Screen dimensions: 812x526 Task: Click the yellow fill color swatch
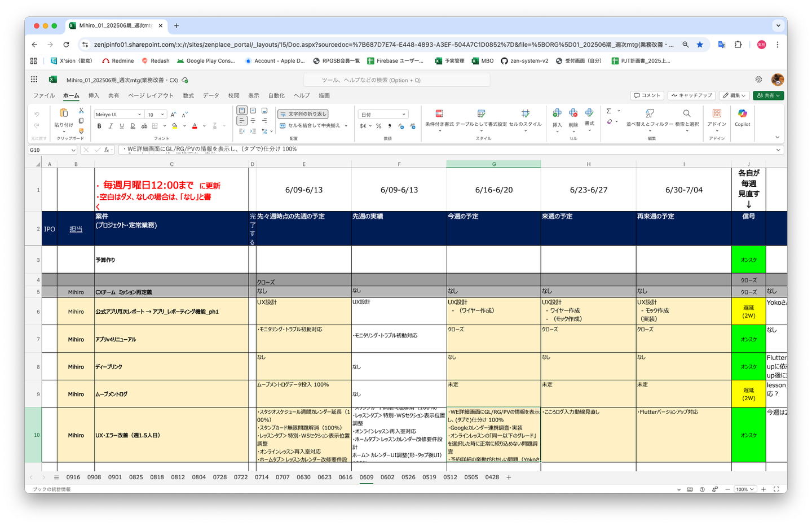pos(175,126)
